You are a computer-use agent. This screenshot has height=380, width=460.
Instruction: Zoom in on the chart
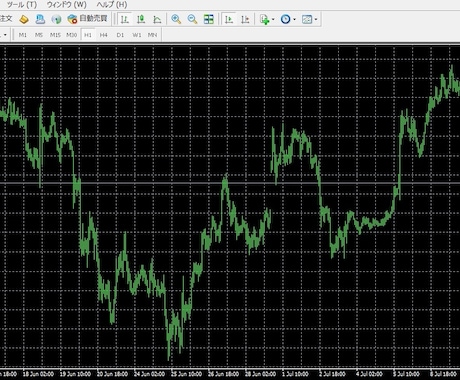coord(176,19)
